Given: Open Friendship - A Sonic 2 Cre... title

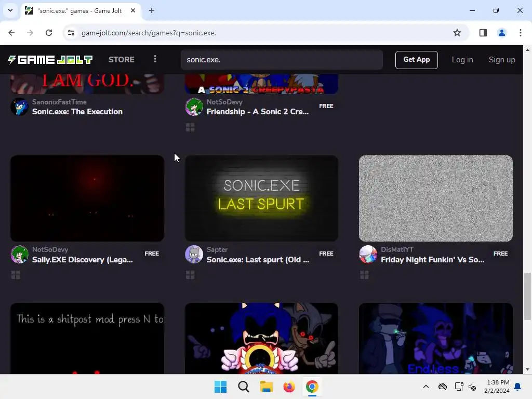Looking at the screenshot, I should point(258,112).
